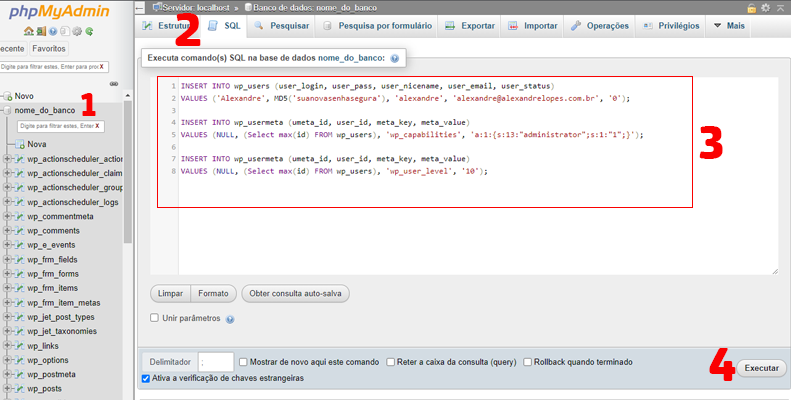The image size is (791, 400).
Task: Enable the Unir parâmetros checkbox
Action: [154, 318]
